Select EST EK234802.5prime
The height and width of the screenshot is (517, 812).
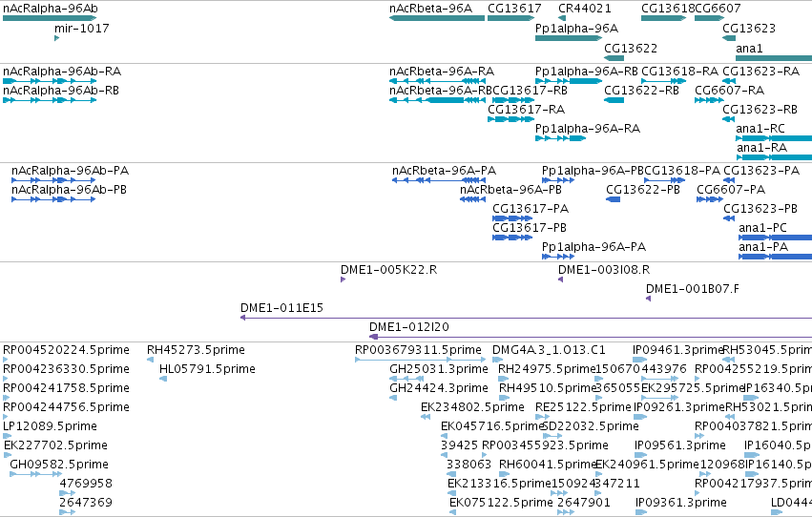pos(426,417)
